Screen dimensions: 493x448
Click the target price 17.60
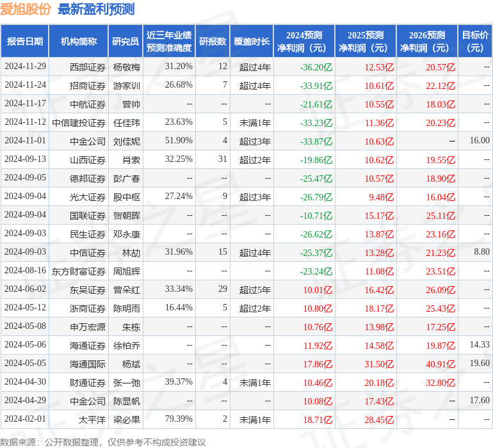pyautogui.click(x=480, y=400)
